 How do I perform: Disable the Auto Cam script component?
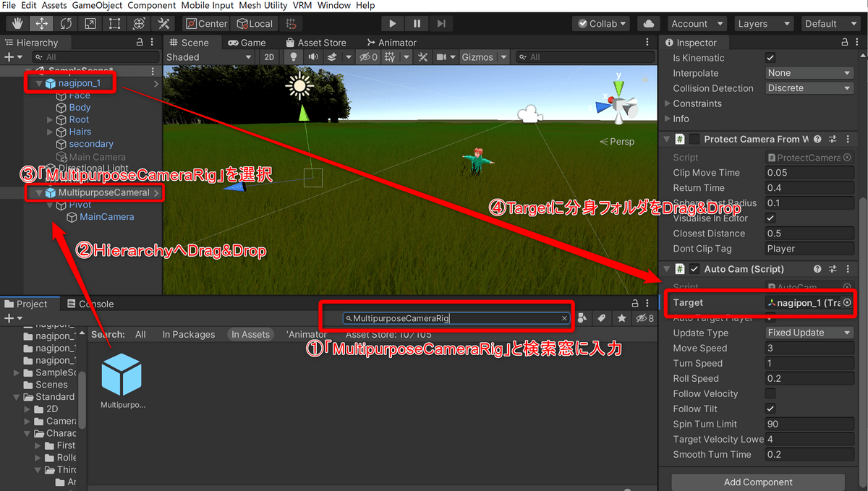click(x=694, y=269)
